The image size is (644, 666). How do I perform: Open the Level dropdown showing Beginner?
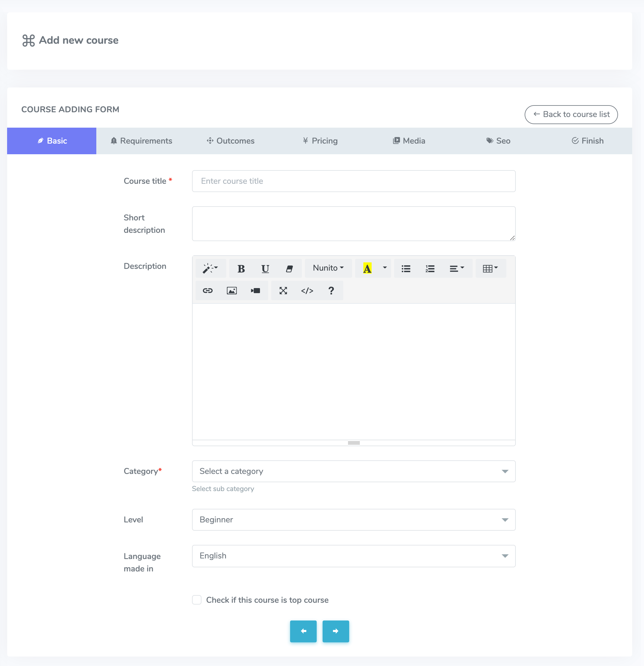[x=354, y=519]
